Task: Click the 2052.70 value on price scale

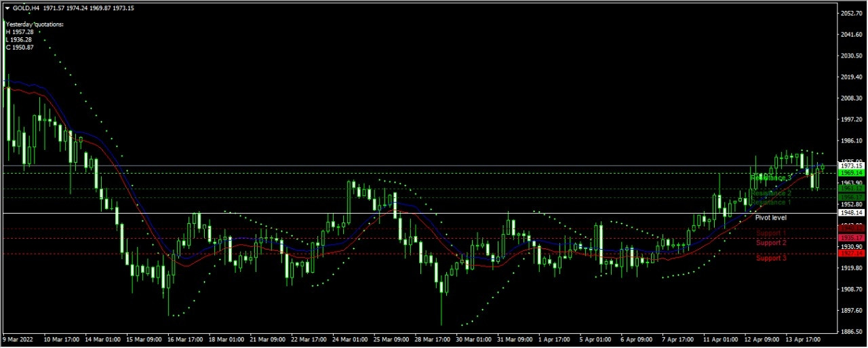Action: [x=850, y=14]
